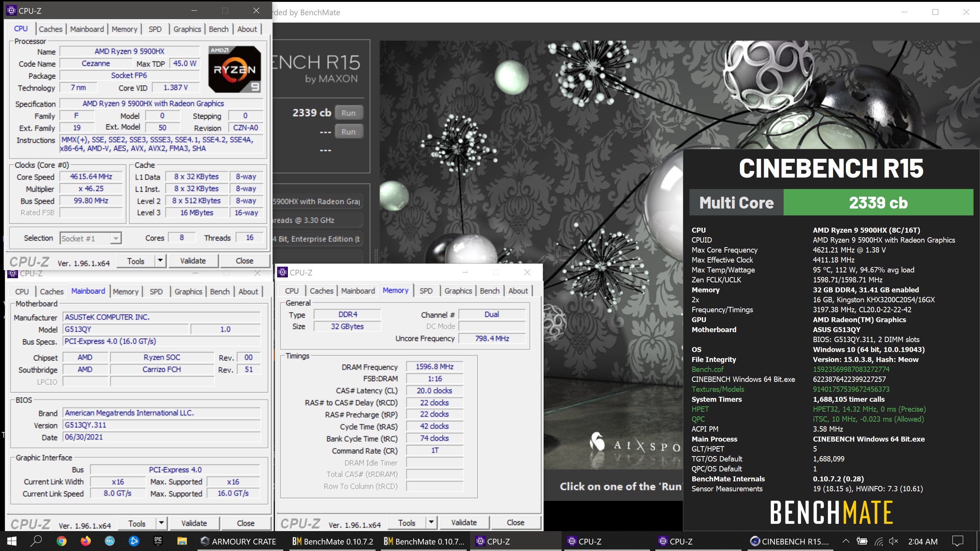Open the notification center icon
Image resolution: width=980 pixels, height=551 pixels.
[957, 541]
